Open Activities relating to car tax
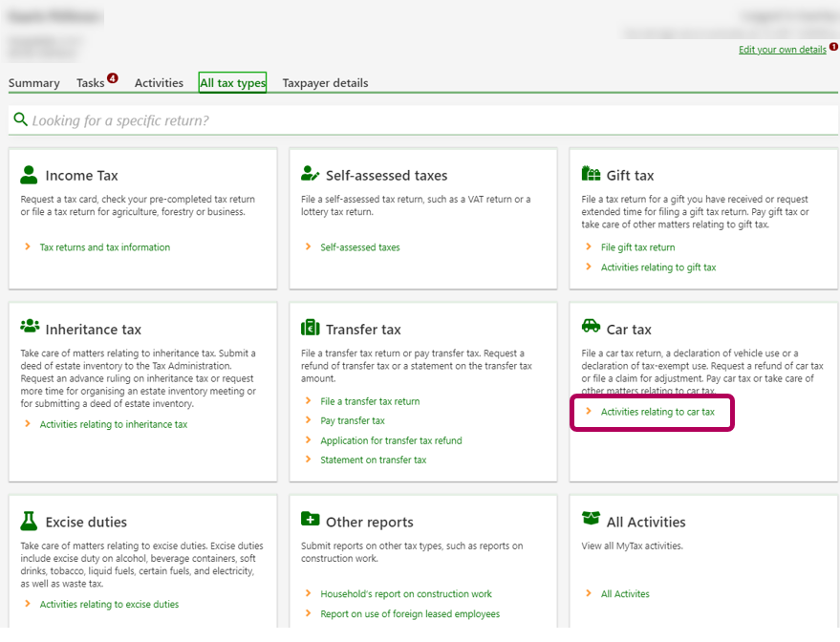This screenshot has width=840, height=642. coord(657,412)
